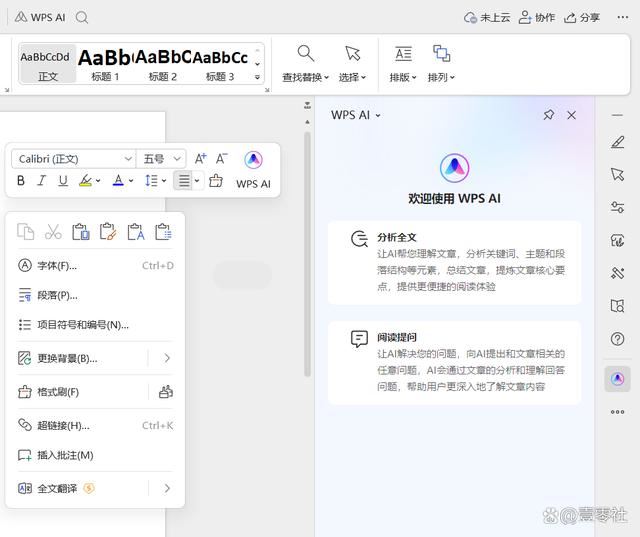The image size is (640, 537).
Task: Select the pen tool in right sidebar
Action: click(x=617, y=142)
